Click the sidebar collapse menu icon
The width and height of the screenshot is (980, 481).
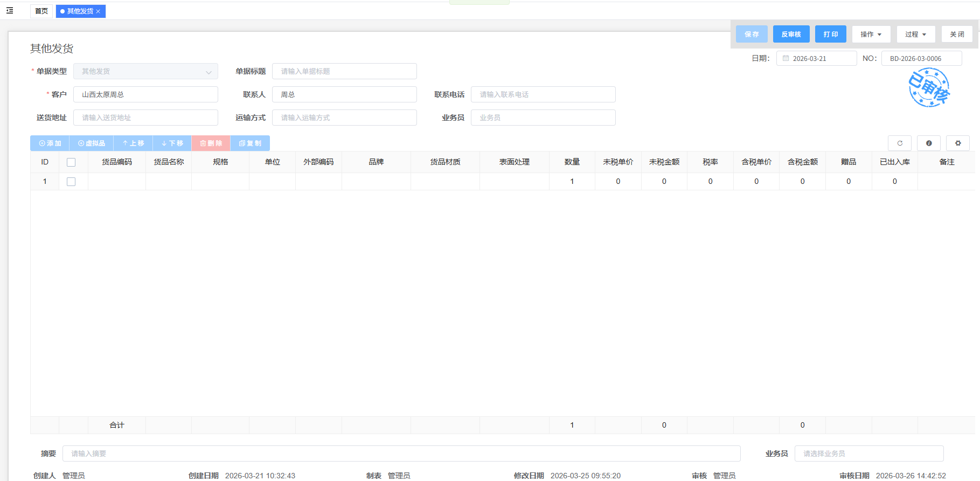pyautogui.click(x=10, y=11)
